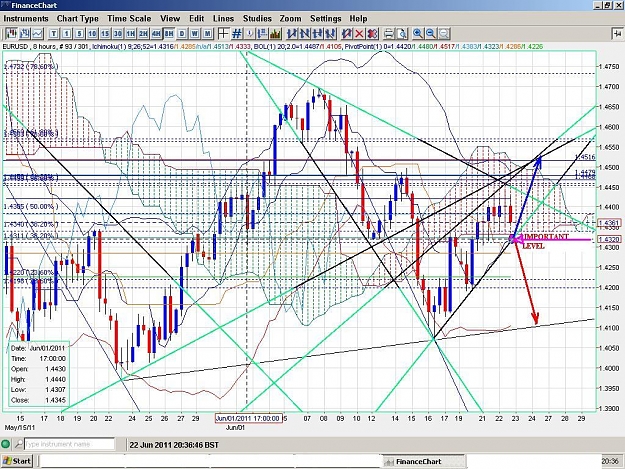Screen dimensions: 625x469
Task: Click the '1.4385 ( 50.00% )' Fibonacci label
Action: (31, 206)
